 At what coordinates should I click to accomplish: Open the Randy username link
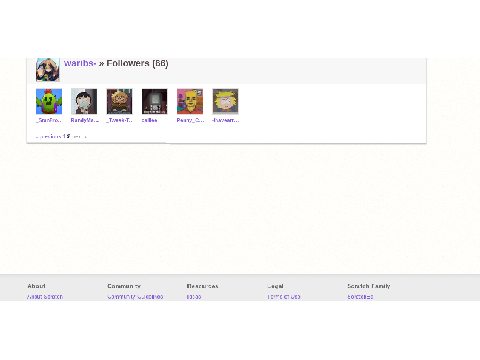85,120
